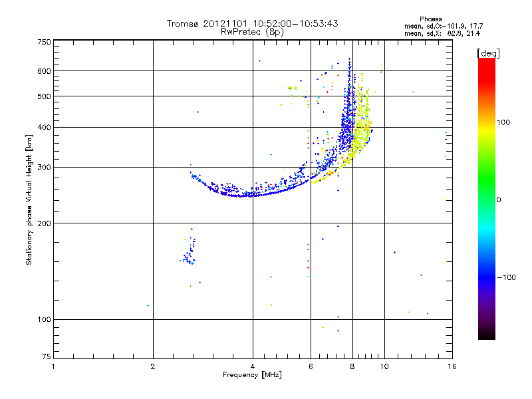Click the x-axis tick label '1'

(x=53, y=366)
